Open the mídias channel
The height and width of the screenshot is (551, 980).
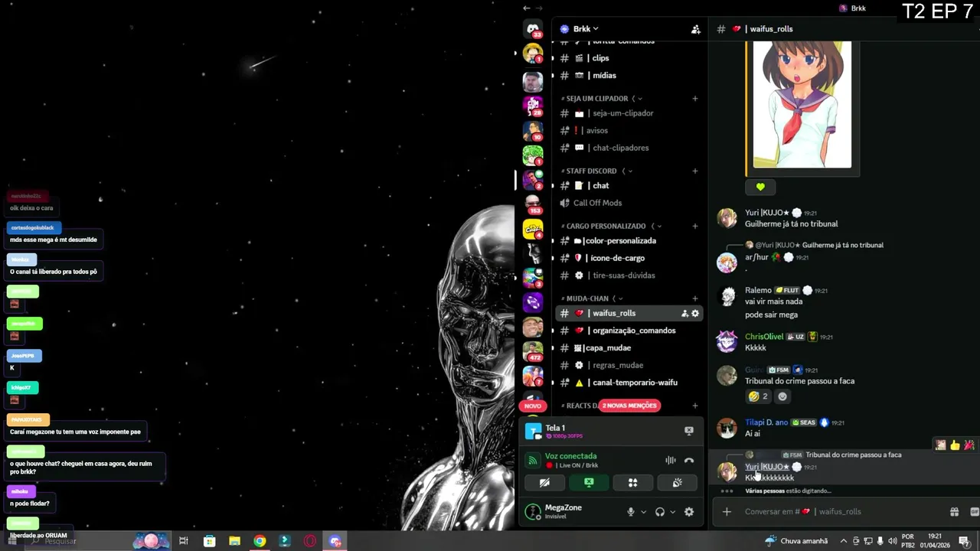pos(629,76)
